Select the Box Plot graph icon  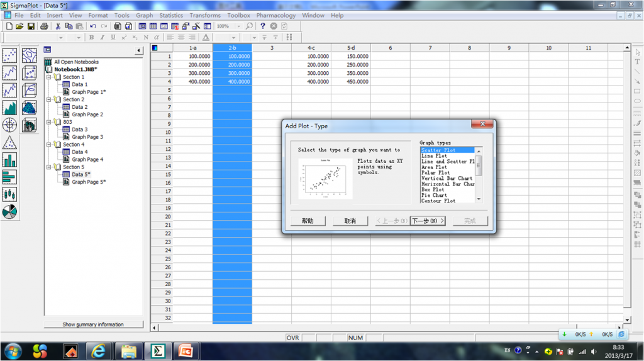click(x=9, y=194)
